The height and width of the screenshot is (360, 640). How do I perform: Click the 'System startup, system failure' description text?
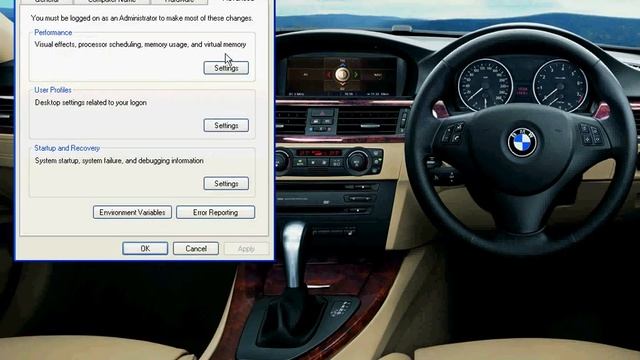click(119, 160)
